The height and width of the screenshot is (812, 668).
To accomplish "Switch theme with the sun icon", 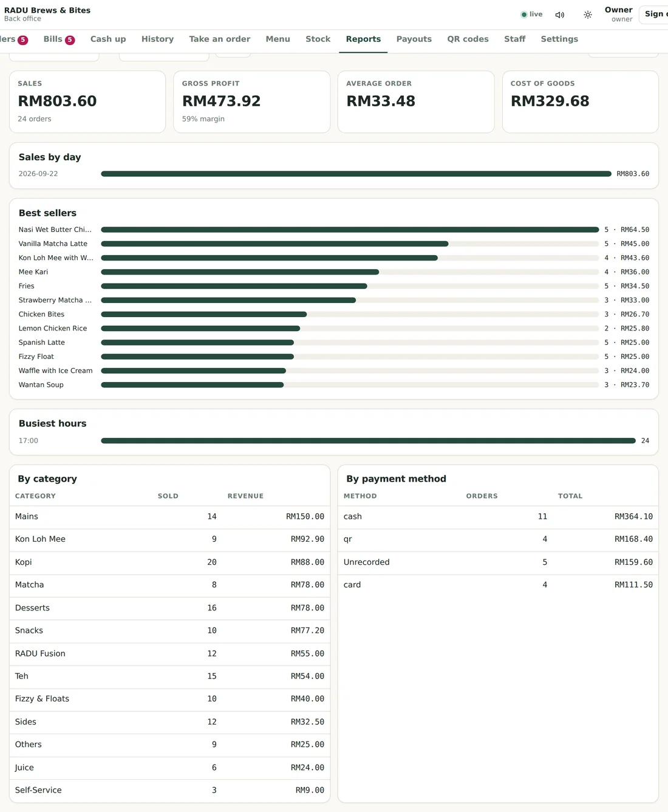I will tap(588, 15).
